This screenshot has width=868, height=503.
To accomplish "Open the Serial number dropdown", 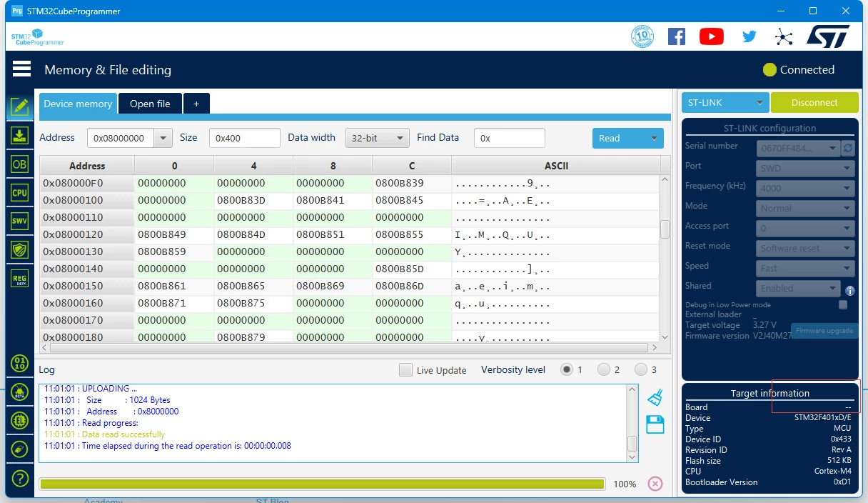I will pos(798,148).
